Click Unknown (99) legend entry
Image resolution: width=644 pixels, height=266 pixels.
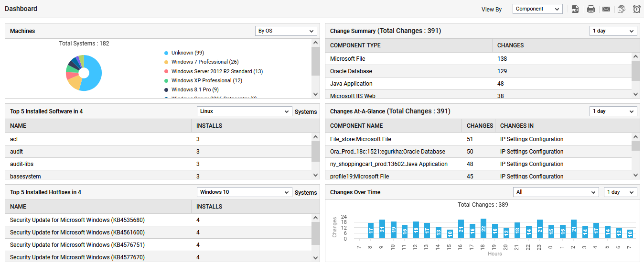[x=184, y=53]
